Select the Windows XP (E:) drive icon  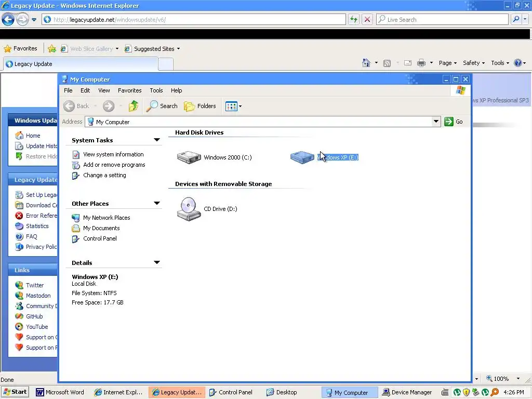tap(302, 157)
